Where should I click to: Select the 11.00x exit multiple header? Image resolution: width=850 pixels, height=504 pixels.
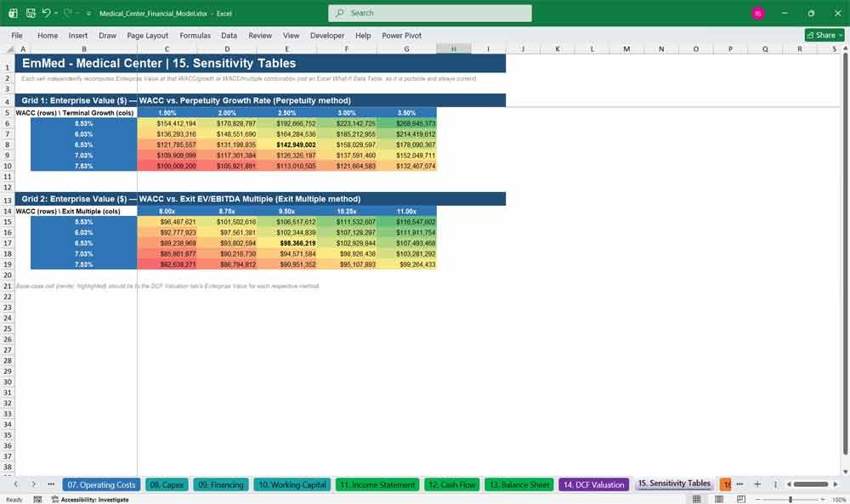406,212
